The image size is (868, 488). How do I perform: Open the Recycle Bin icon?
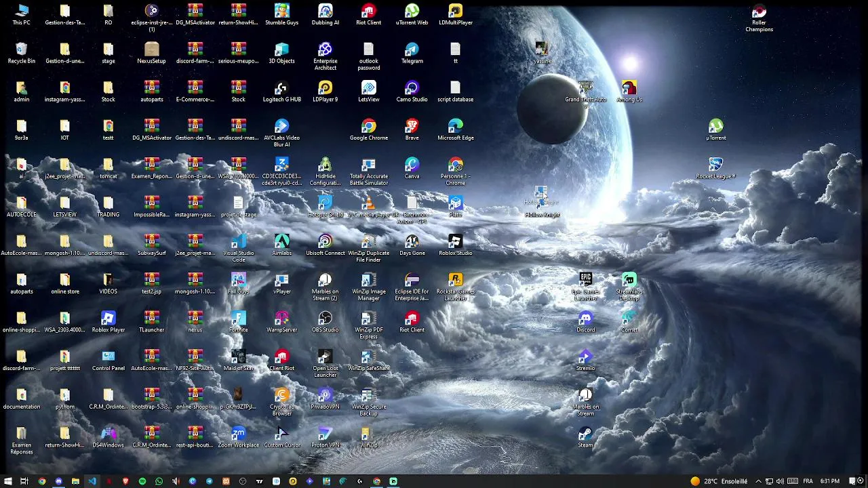21,54
